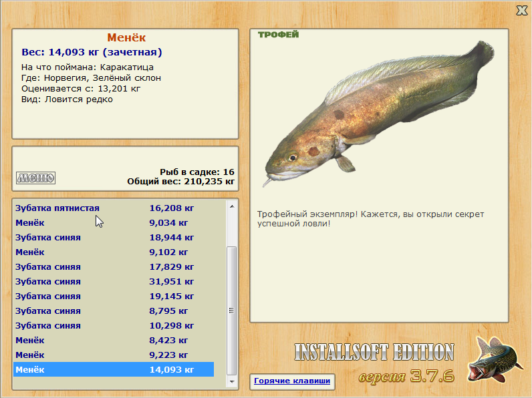
Task: Open the Меню button
Action: pyautogui.click(x=36, y=178)
